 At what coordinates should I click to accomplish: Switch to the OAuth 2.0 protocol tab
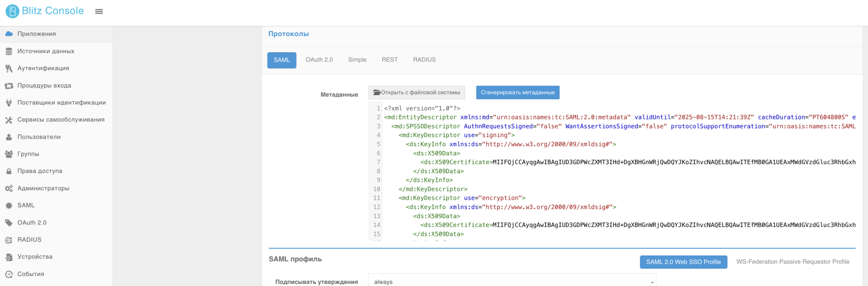coord(319,60)
